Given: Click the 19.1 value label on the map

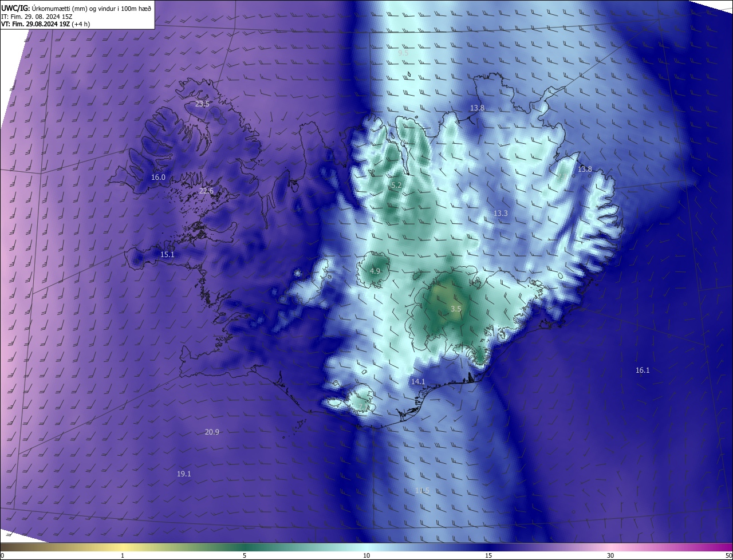Looking at the screenshot, I should pyautogui.click(x=184, y=475).
